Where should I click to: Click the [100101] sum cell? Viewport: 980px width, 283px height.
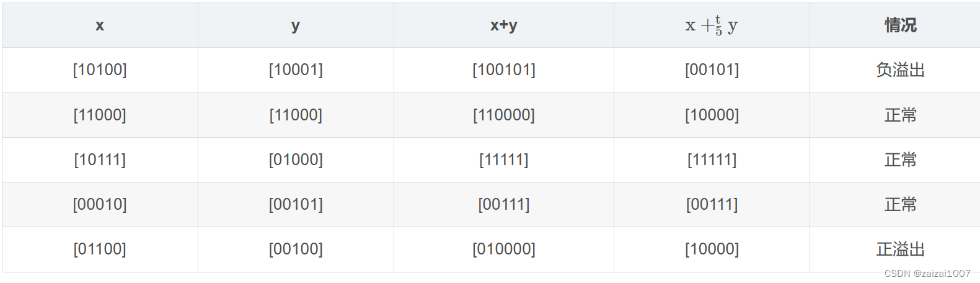[503, 70]
